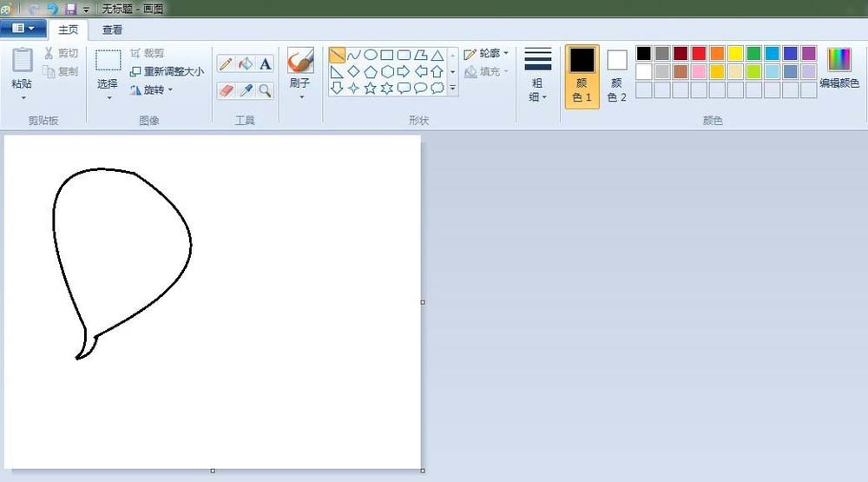This screenshot has width=868, height=482.
Task: Open the Paint application menu button
Action: pos(23,29)
